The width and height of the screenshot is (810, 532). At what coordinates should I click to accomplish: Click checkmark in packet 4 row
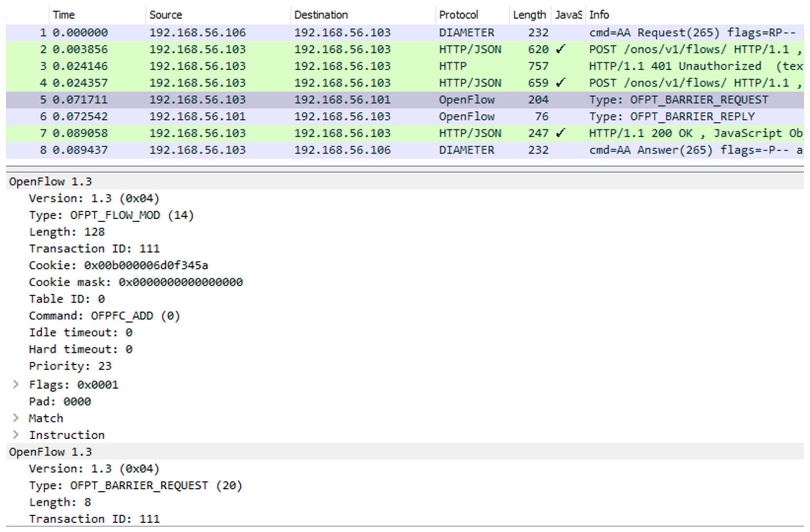pyautogui.click(x=560, y=83)
